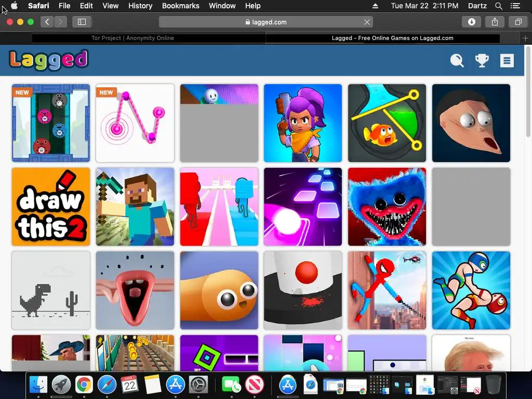The width and height of the screenshot is (532, 399).
Task: Click the lagged.com address bar
Action: [x=265, y=22]
